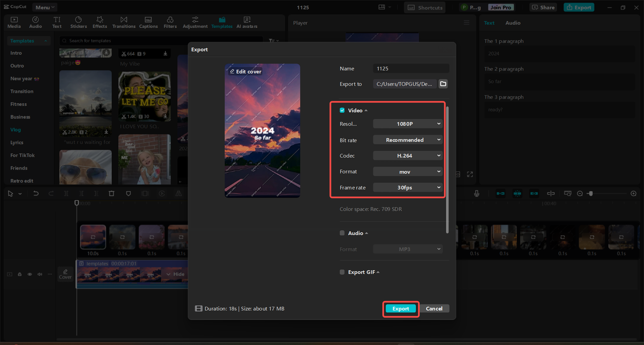Open the Format mov dropdown
644x345 pixels.
[x=408, y=171]
